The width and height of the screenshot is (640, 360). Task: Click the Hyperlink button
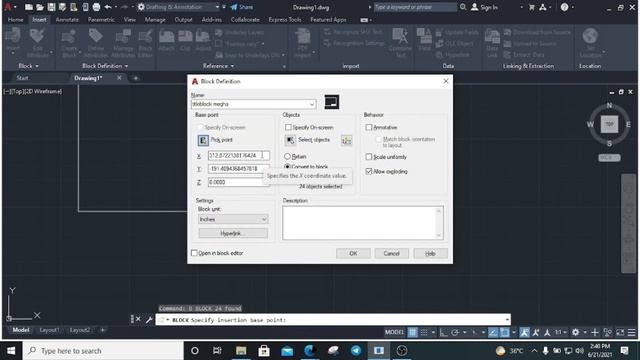[x=233, y=233]
